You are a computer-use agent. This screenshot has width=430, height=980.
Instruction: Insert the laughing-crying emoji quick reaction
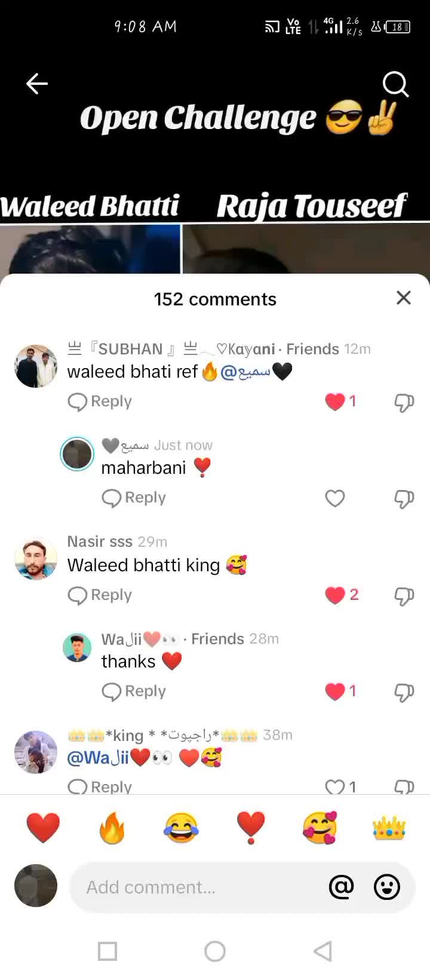(x=181, y=828)
